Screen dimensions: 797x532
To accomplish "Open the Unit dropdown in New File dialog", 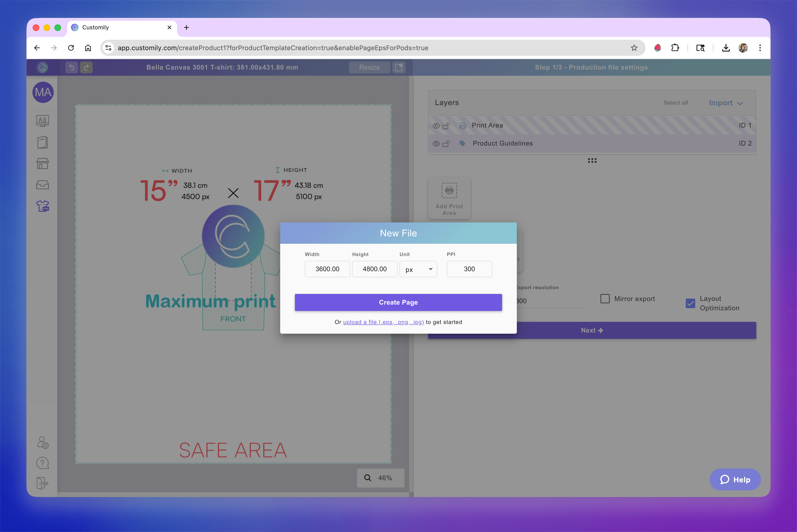I will click(418, 269).
